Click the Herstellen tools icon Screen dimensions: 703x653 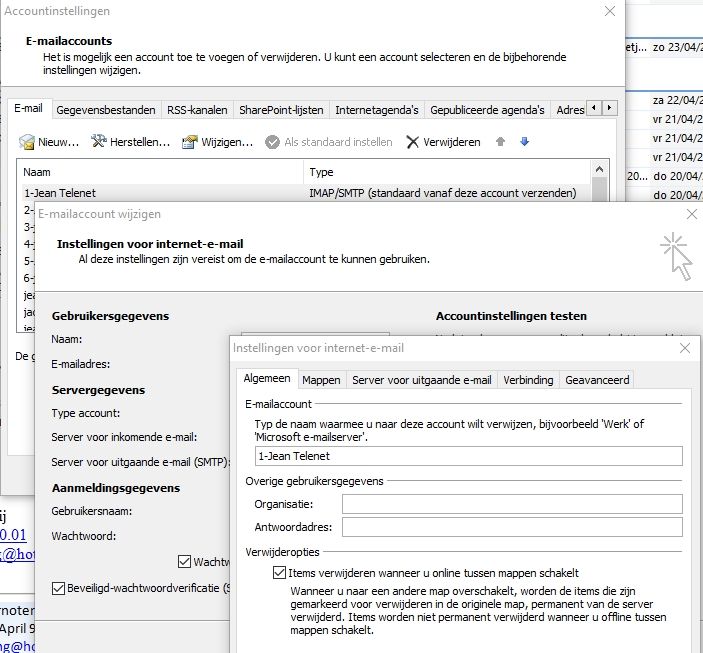pos(99,141)
